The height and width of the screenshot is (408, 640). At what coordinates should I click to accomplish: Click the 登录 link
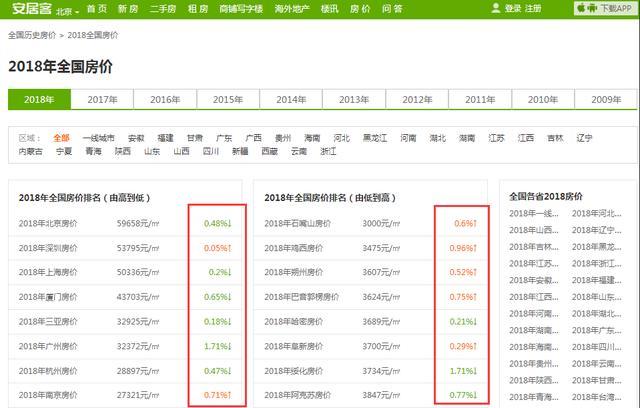click(513, 9)
